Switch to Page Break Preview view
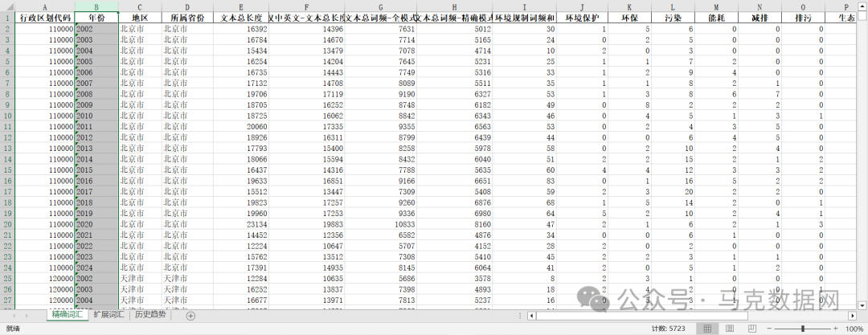868x335 pixels. pyautogui.click(x=752, y=329)
